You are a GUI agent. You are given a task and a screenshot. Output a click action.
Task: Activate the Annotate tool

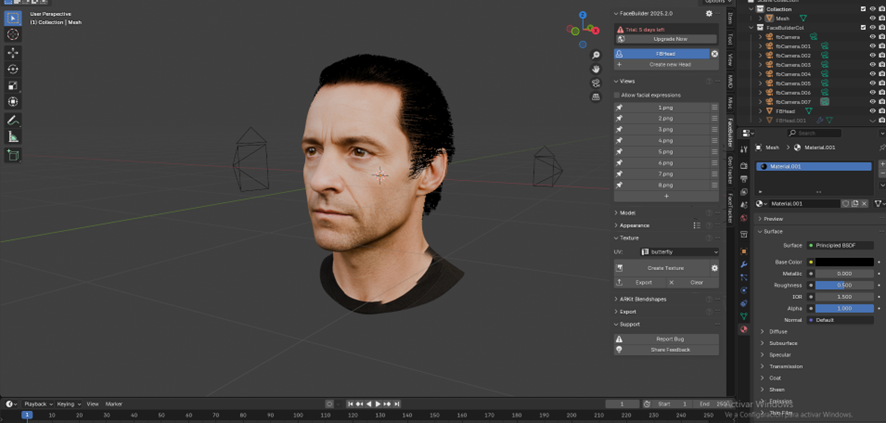click(13, 120)
